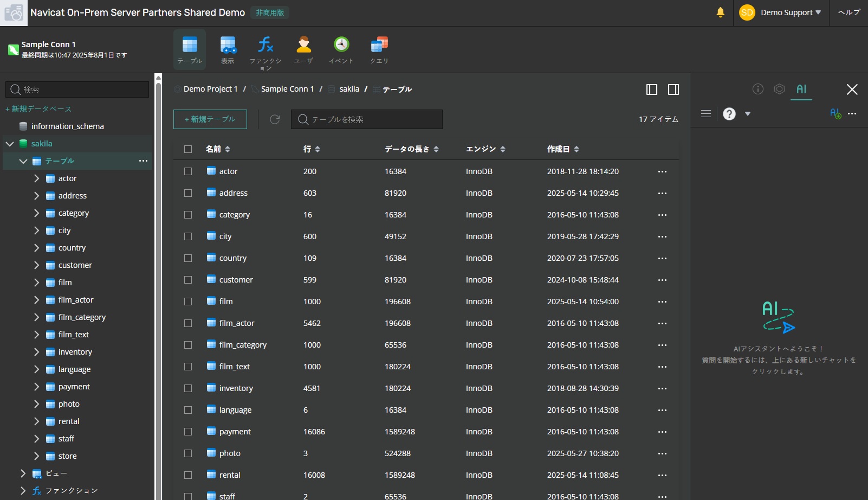Viewport: 868px width, 500px height.
Task: Open the Queries (クエリ) toolbar icon
Action: coord(379,49)
